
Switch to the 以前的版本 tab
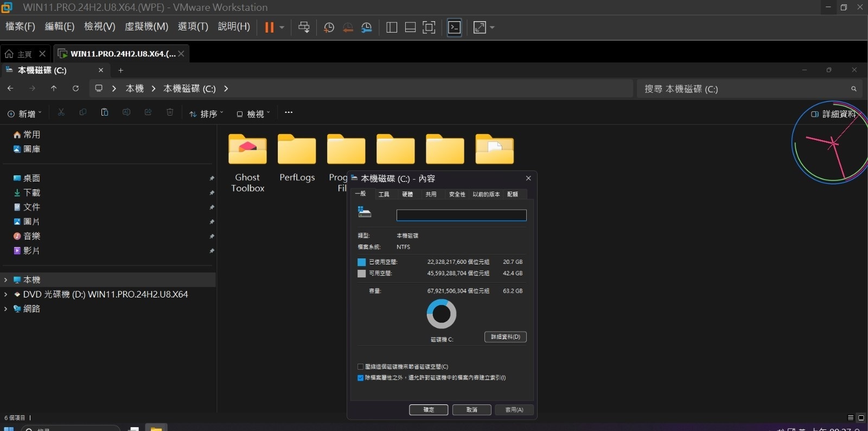(x=486, y=194)
